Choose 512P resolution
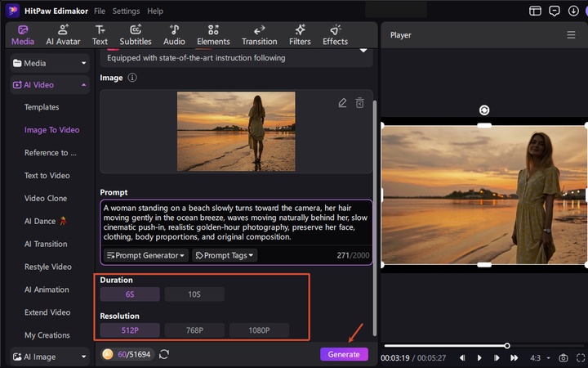The width and height of the screenshot is (588, 368). tap(130, 330)
